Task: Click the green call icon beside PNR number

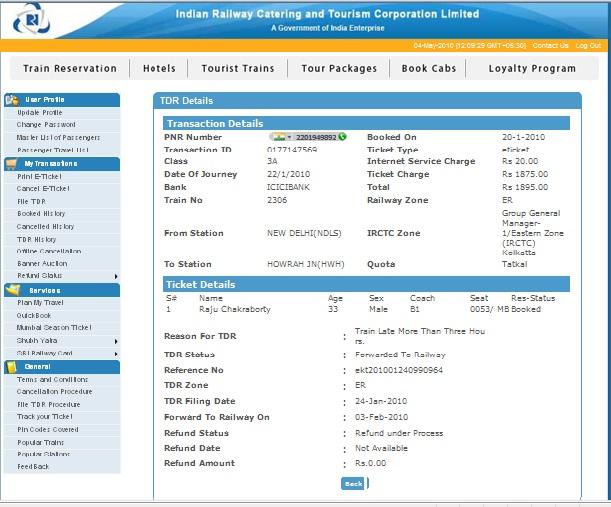Action: pos(343,137)
